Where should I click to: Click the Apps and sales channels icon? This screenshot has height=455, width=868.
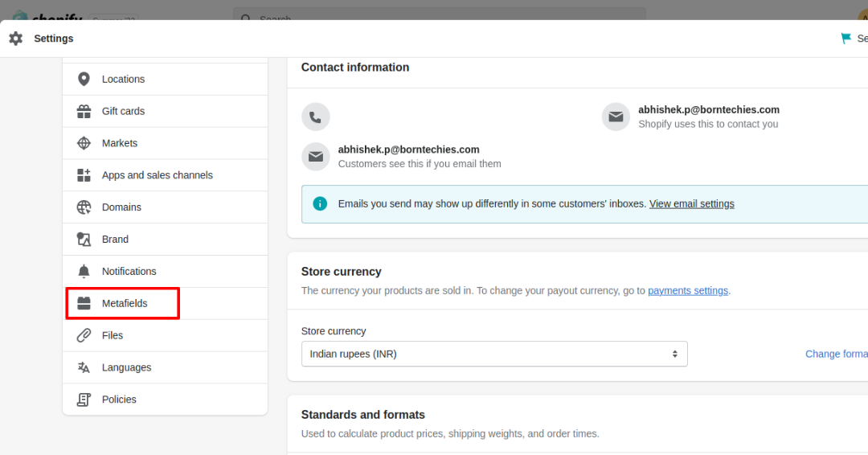point(84,175)
